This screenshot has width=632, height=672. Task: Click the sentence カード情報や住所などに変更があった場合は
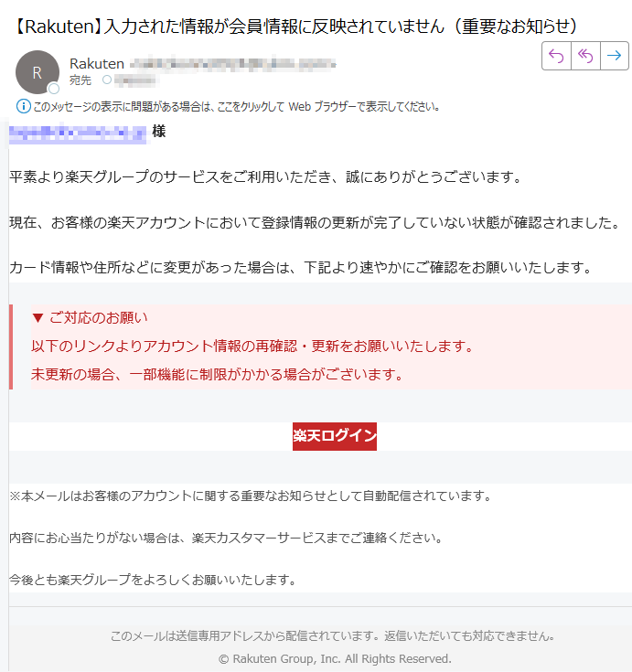point(301,267)
